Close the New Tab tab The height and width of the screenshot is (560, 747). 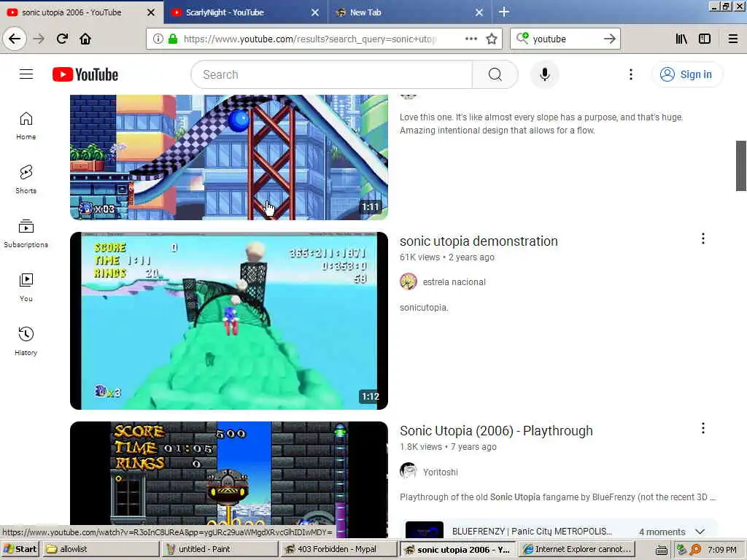pos(479,12)
